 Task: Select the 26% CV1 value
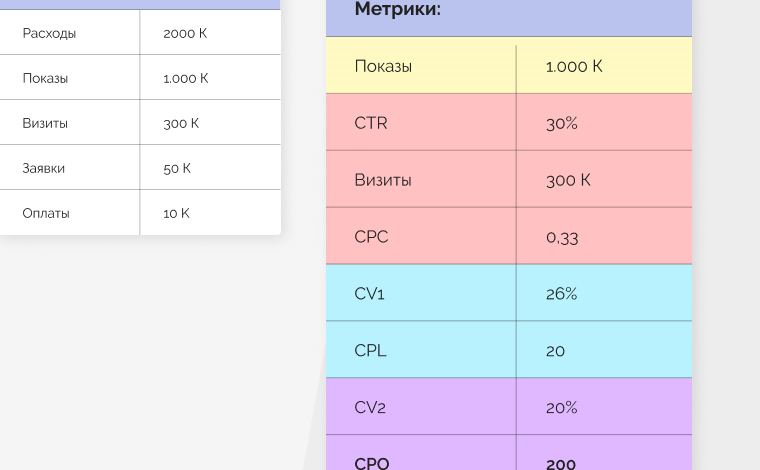click(x=562, y=294)
